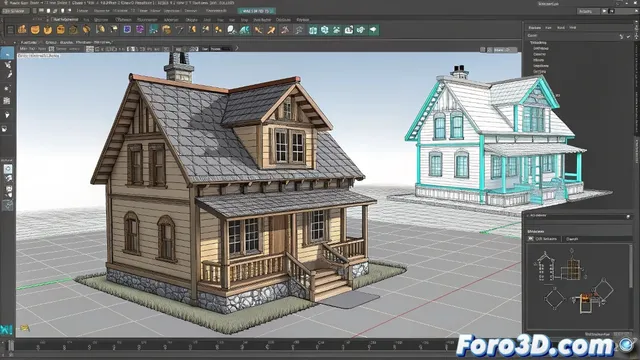Click the white head sculpt icon on the shelf
Viewport: 640px width, 360px height.
coord(231,29)
